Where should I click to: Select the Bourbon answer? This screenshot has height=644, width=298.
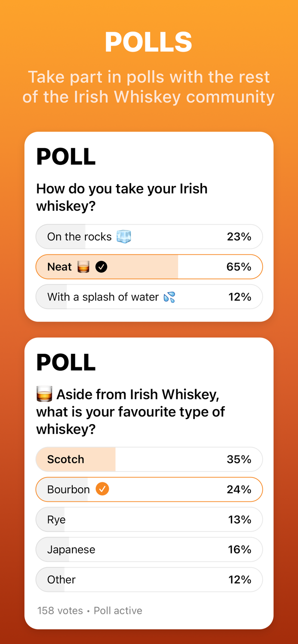coord(149,489)
